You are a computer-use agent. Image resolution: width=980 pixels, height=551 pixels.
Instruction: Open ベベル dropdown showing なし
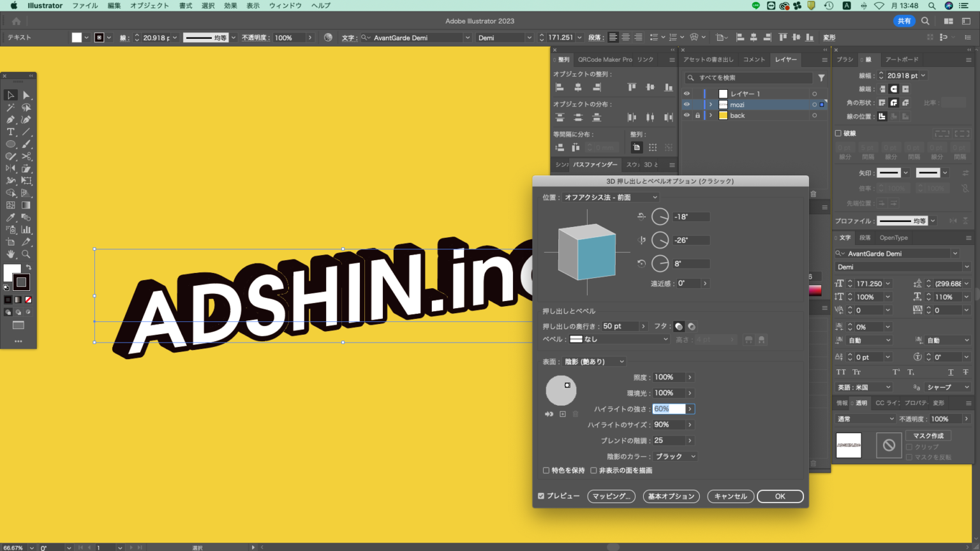point(618,339)
